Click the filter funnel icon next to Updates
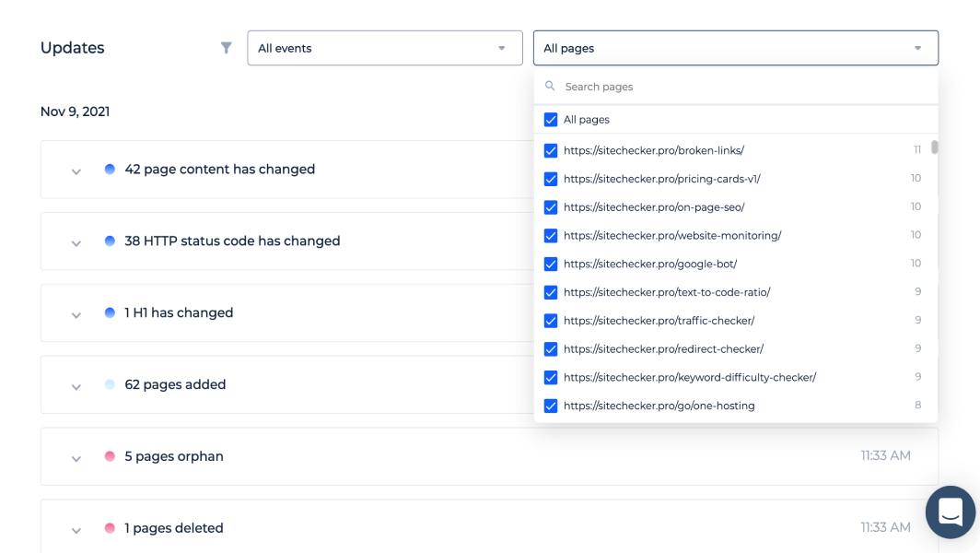 click(227, 48)
